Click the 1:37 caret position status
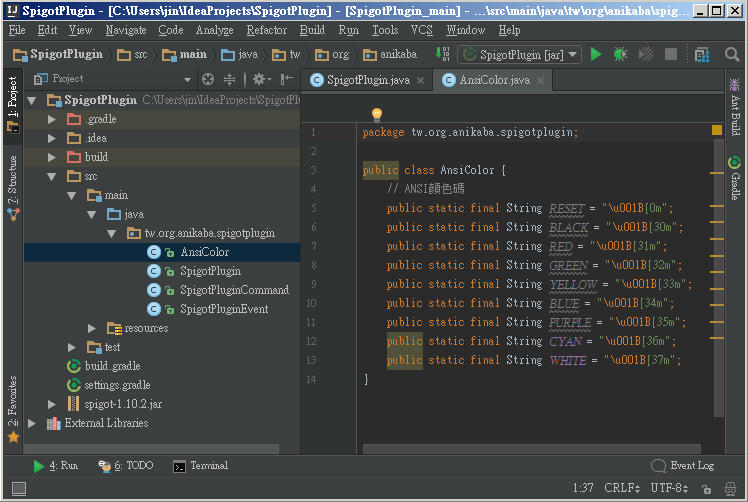The image size is (748, 502). tap(583, 488)
